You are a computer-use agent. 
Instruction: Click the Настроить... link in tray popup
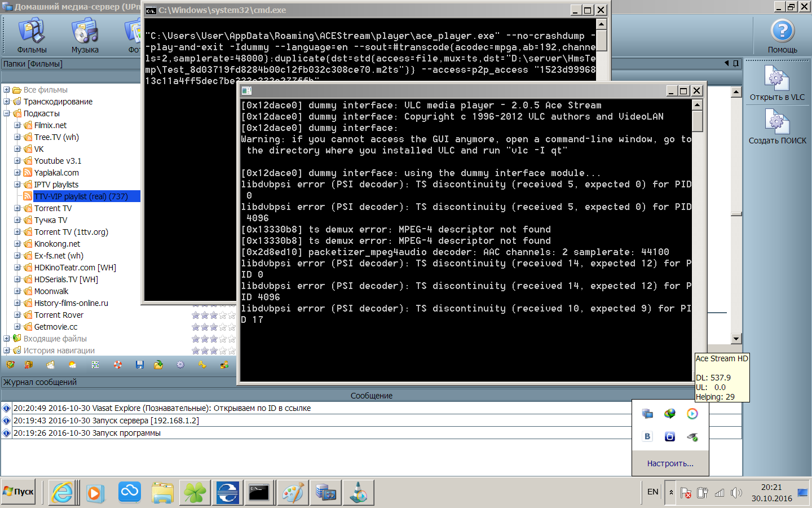pos(670,463)
